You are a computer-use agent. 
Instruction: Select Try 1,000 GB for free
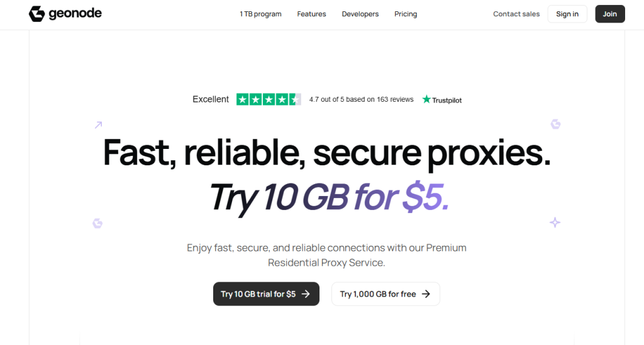click(x=386, y=293)
